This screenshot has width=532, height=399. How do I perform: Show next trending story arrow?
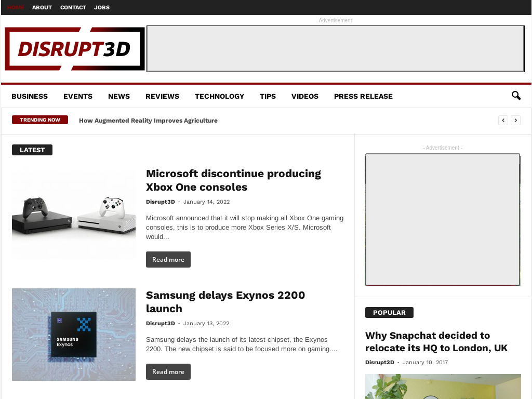pyautogui.click(x=515, y=121)
